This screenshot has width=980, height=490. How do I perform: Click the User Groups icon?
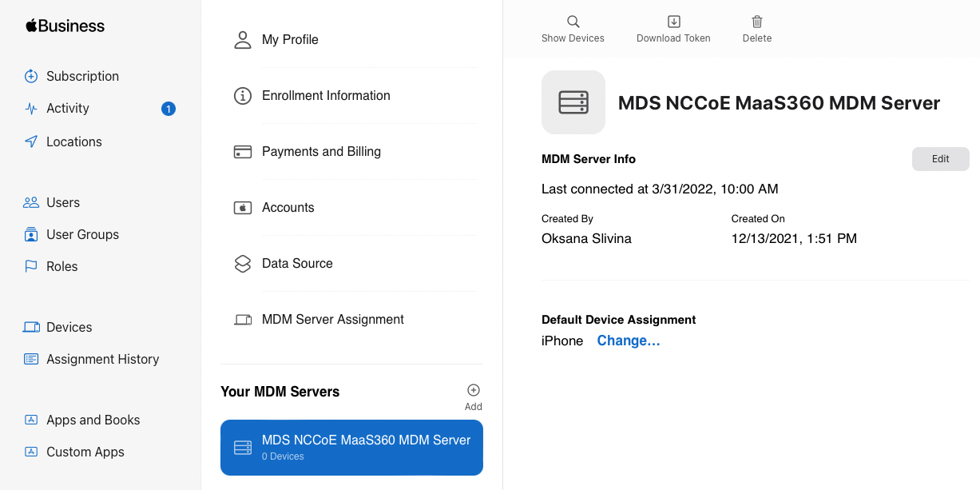(31, 234)
